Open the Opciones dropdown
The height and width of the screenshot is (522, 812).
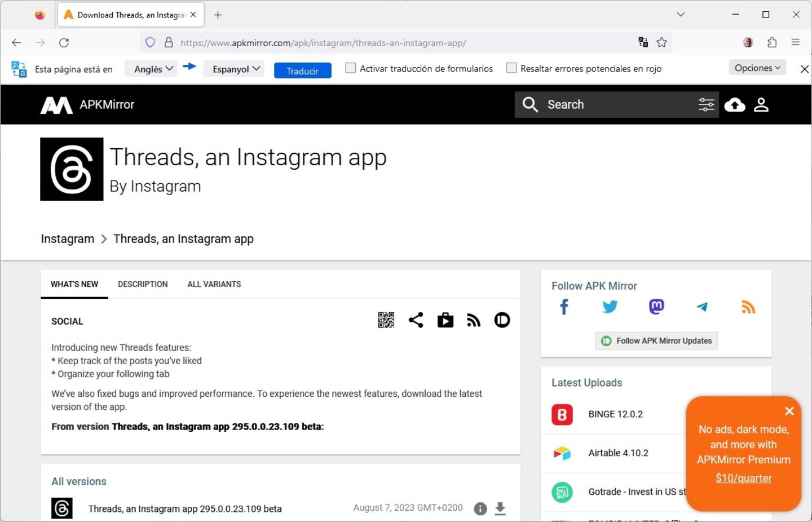pos(757,68)
